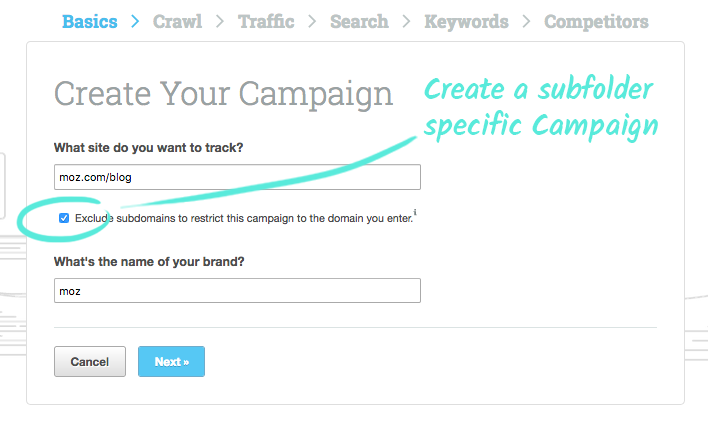The image size is (708, 427).
Task: Jump to the Competitors step tab
Action: 596,21
